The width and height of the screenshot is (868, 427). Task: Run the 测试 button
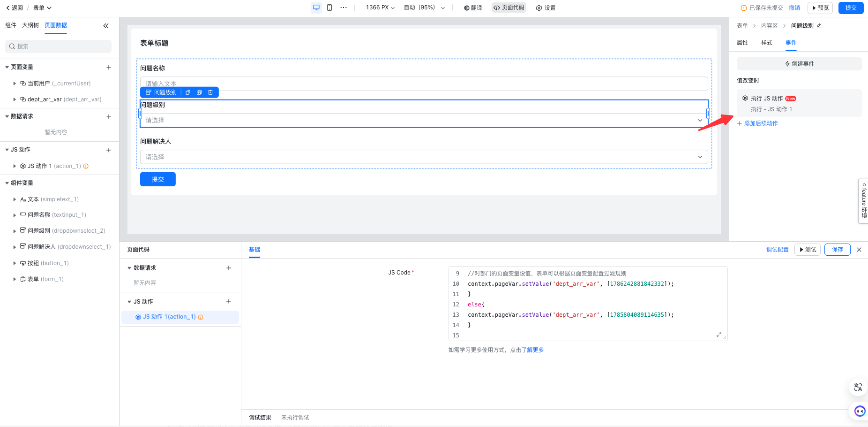[808, 250]
